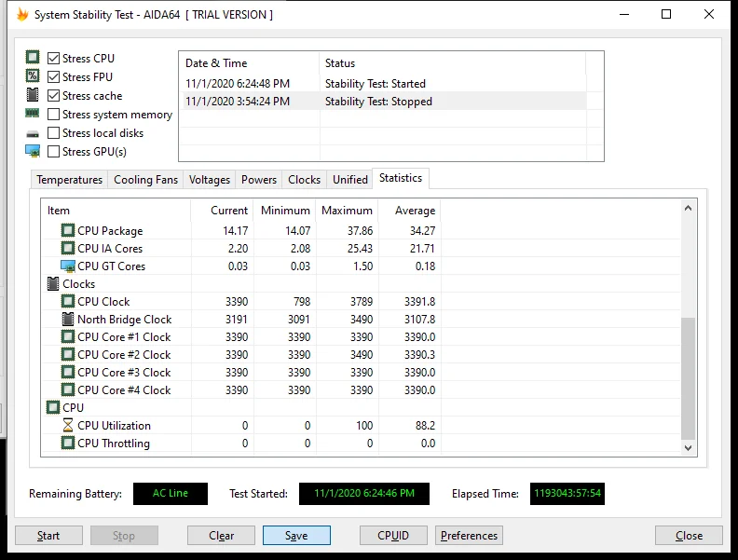Switch to the Unified tab
The image size is (738, 560).
click(350, 180)
